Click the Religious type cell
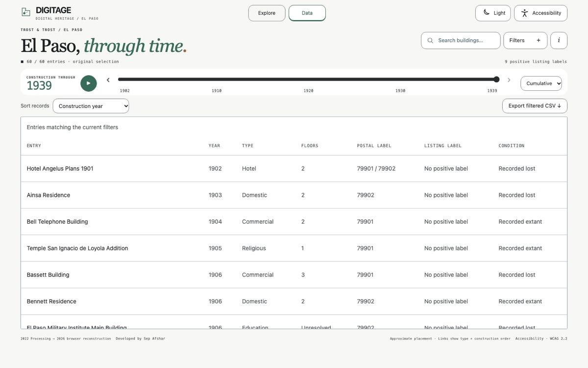The image size is (588, 368). pyautogui.click(x=254, y=248)
